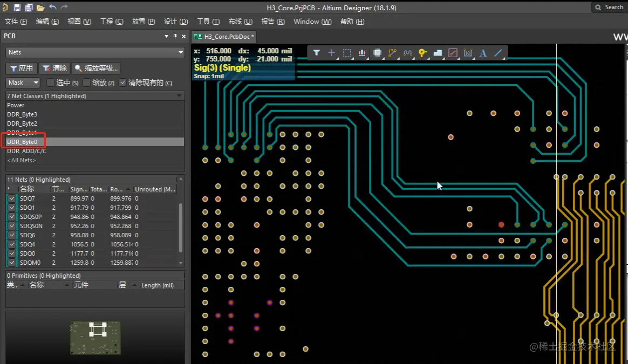Click the 应用 apply filter button
Screen dimensions: 628x364
pyautogui.click(x=21, y=68)
